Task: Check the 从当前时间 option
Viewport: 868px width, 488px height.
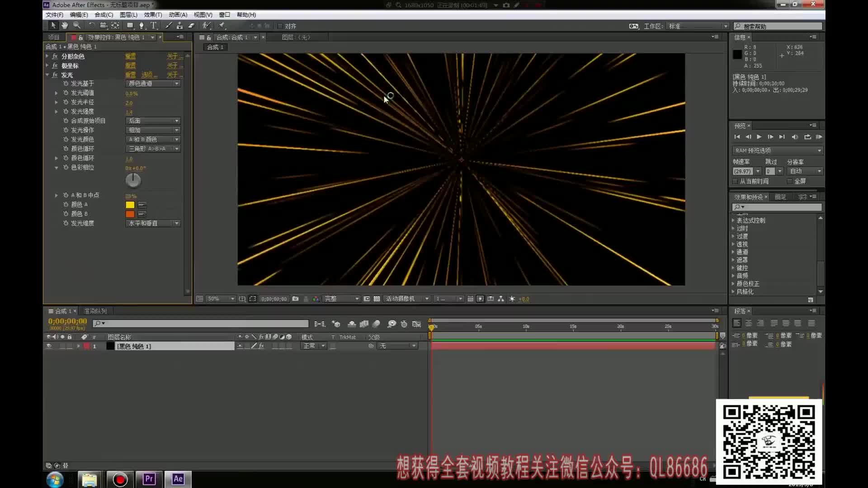Action: click(736, 181)
